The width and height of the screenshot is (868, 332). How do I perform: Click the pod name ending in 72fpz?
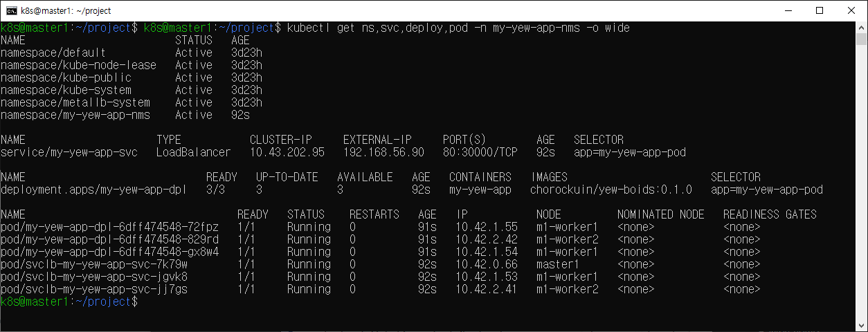(x=109, y=227)
